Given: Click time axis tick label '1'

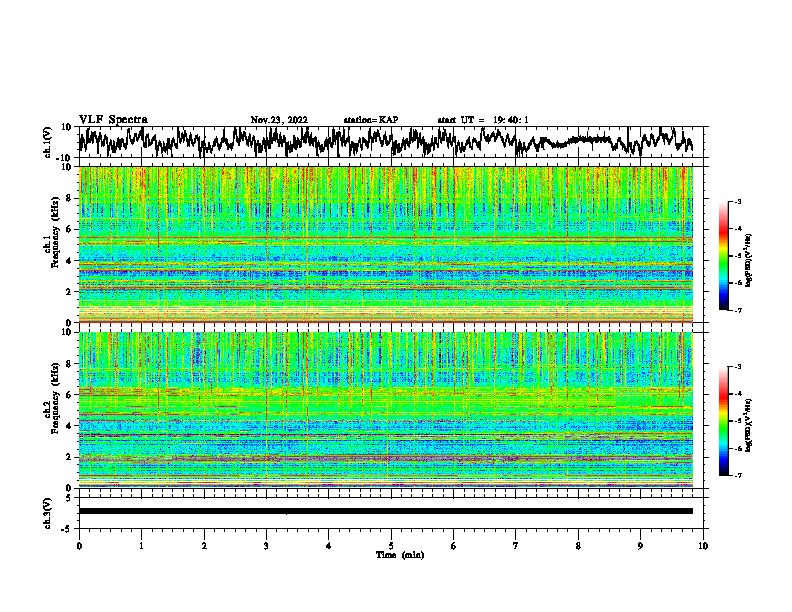Looking at the screenshot, I should pyautogui.click(x=141, y=546).
